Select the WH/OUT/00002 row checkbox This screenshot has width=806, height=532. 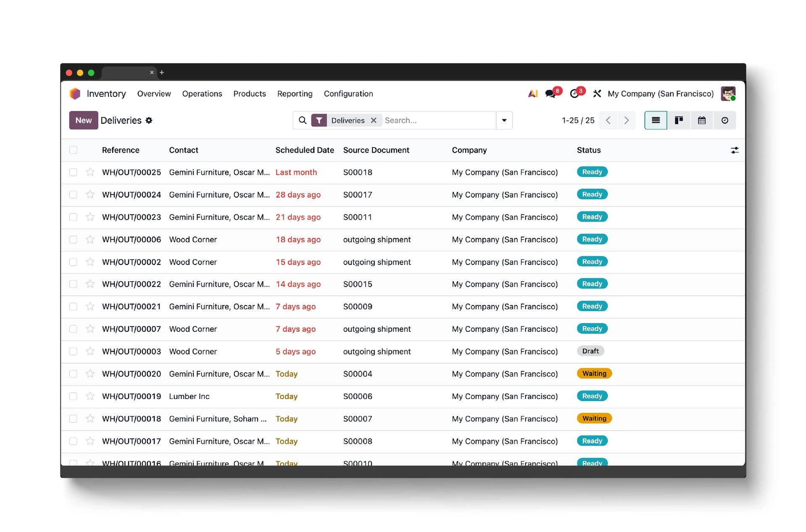point(73,262)
